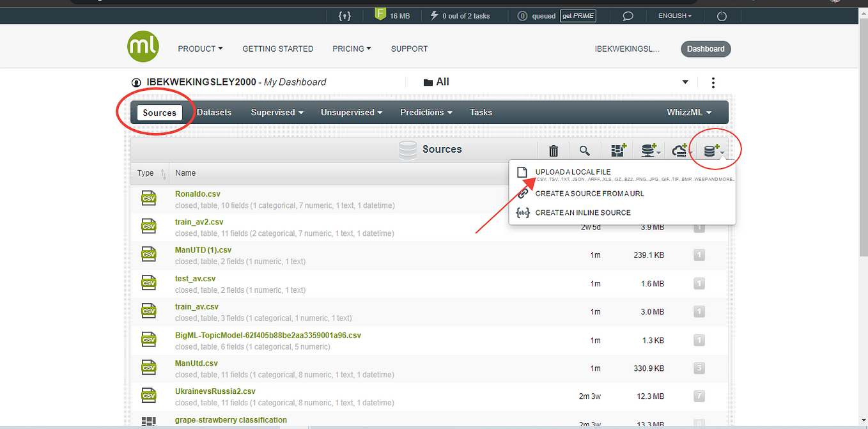Image resolution: width=868 pixels, height=429 pixels.
Task: Open the WhizzML dropdown
Action: (x=688, y=113)
